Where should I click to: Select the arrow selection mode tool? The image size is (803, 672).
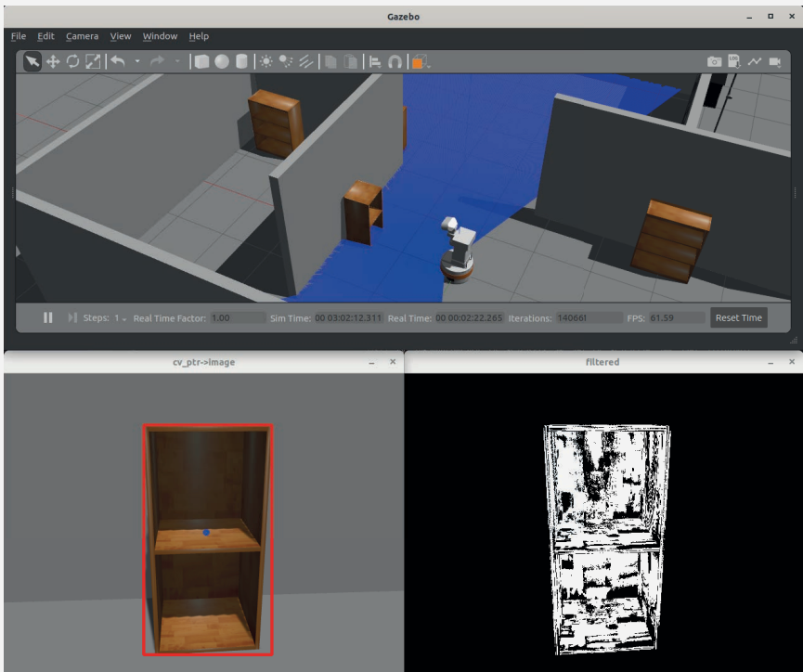tap(32, 61)
